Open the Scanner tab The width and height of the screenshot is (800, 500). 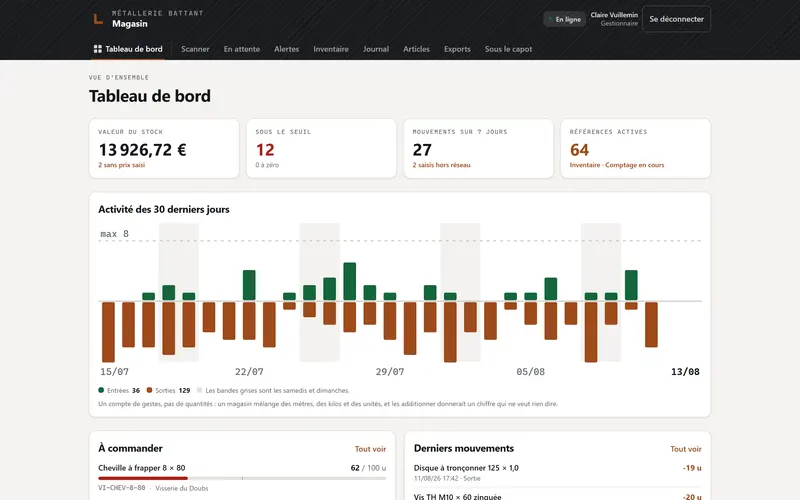point(195,49)
